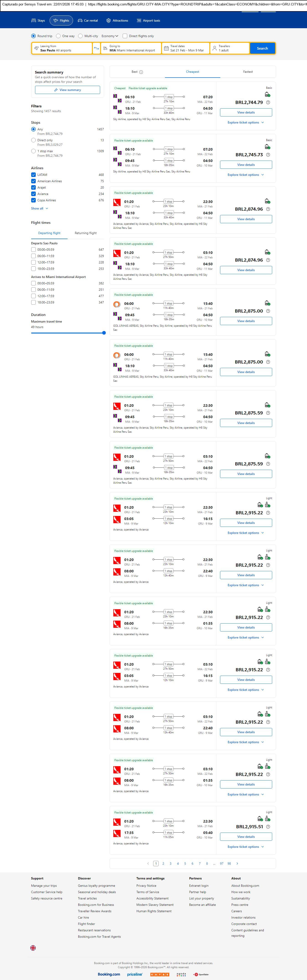Click the Attractions icon in top navigation
The height and width of the screenshot is (980, 307).
(108, 20)
